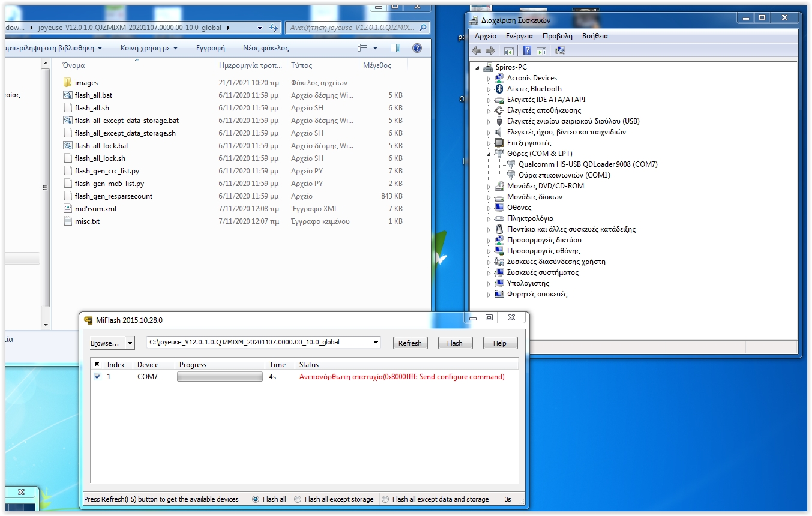
Task: Click the processors chip icon in device tree
Action: (499, 143)
